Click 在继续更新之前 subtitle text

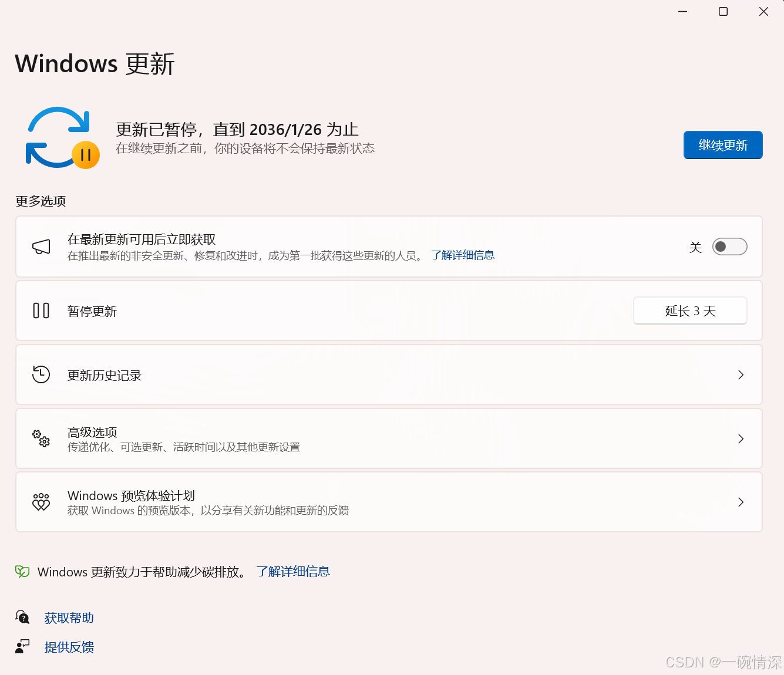(245, 148)
